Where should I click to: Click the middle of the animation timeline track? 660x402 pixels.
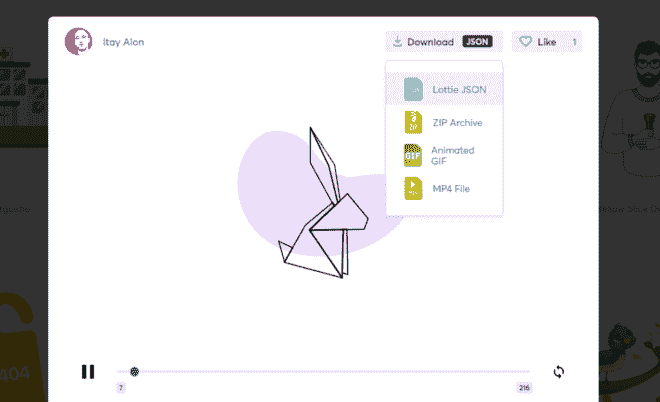[x=323, y=372]
